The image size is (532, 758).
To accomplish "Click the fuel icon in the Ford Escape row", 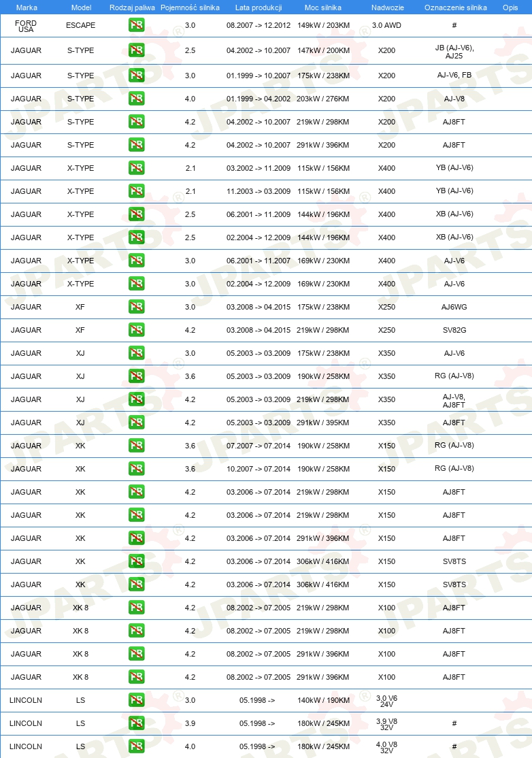I will (x=137, y=25).
